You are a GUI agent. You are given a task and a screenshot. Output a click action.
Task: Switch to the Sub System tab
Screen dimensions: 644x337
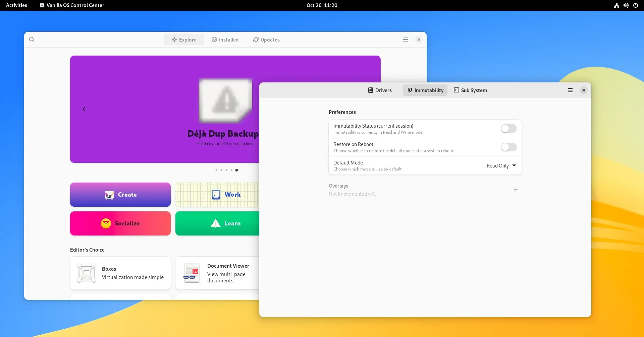point(470,90)
